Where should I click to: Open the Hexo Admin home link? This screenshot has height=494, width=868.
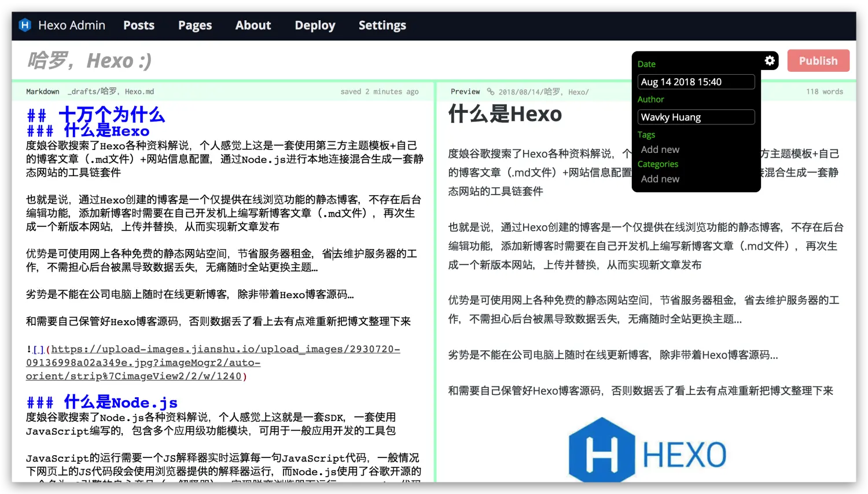pyautogui.click(x=71, y=25)
